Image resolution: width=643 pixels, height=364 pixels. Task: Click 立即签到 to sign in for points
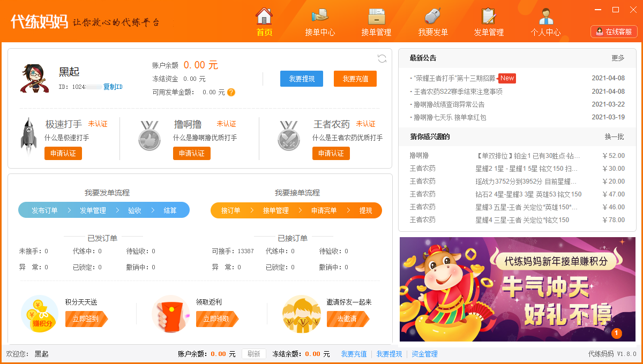pos(86,318)
